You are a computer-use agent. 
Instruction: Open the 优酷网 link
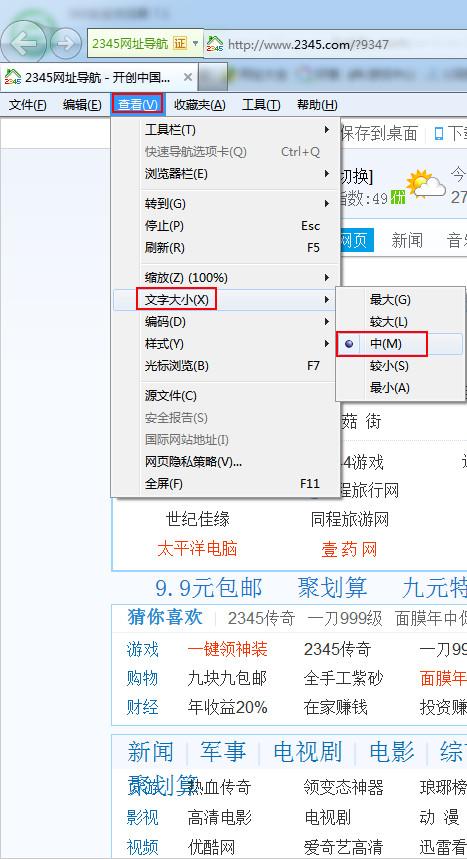pyautogui.click(x=211, y=847)
